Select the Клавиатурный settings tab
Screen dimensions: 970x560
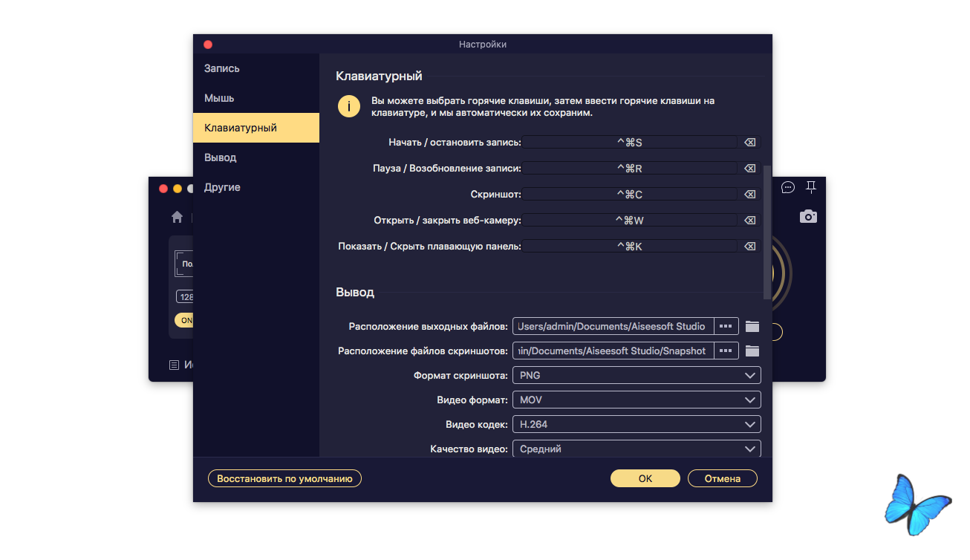coord(256,128)
